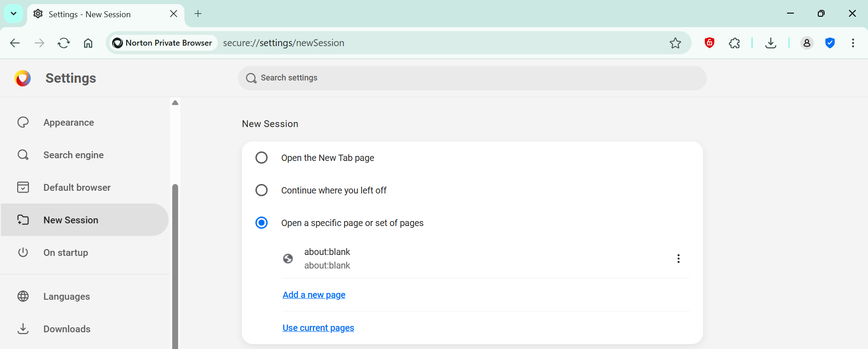The image size is (868, 349).
Task: Focus the Search settings input field
Action: [472, 78]
